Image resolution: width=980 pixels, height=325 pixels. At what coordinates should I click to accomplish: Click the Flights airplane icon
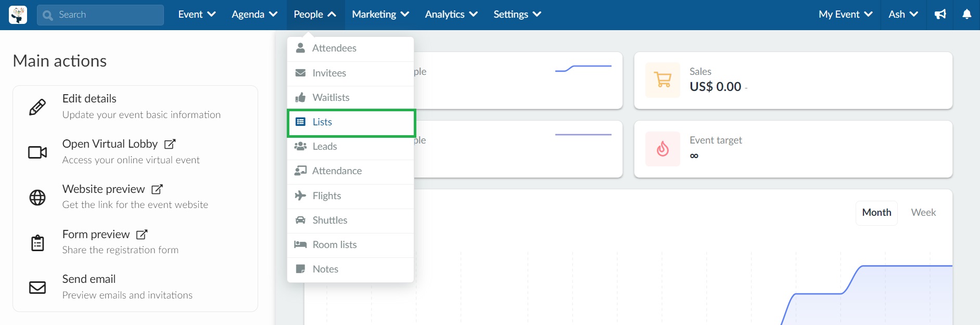(x=300, y=196)
